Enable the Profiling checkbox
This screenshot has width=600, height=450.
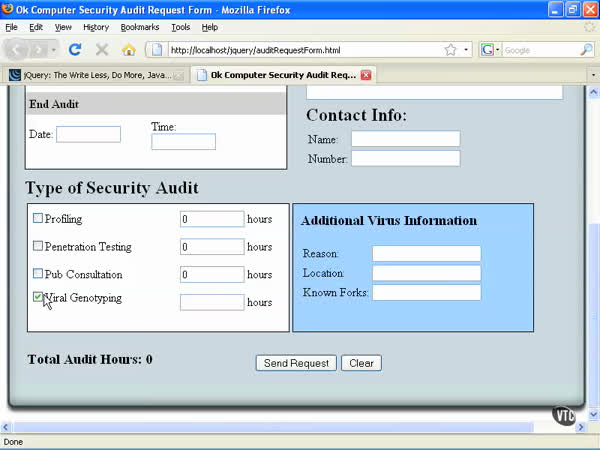pyautogui.click(x=38, y=218)
